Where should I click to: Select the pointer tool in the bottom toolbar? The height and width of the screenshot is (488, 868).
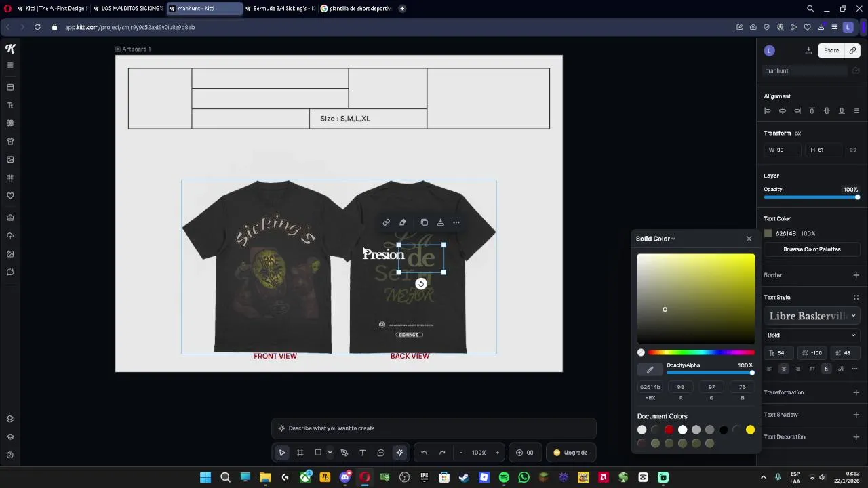[x=282, y=453]
